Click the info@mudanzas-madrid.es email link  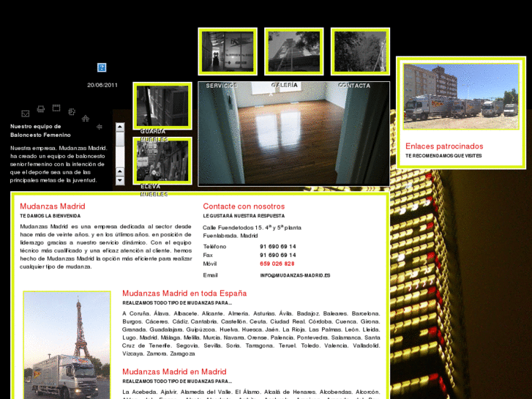click(295, 275)
